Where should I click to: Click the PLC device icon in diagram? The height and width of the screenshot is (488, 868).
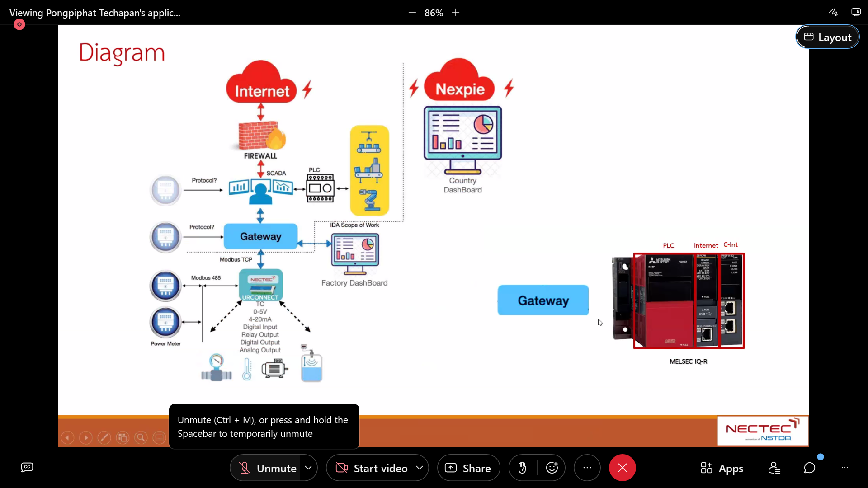[x=321, y=188]
